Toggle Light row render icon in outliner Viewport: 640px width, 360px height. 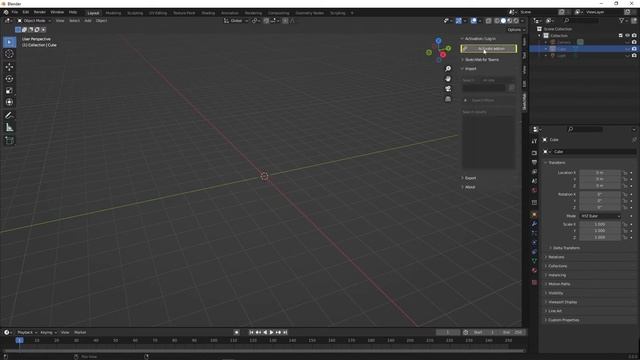tap(634, 56)
